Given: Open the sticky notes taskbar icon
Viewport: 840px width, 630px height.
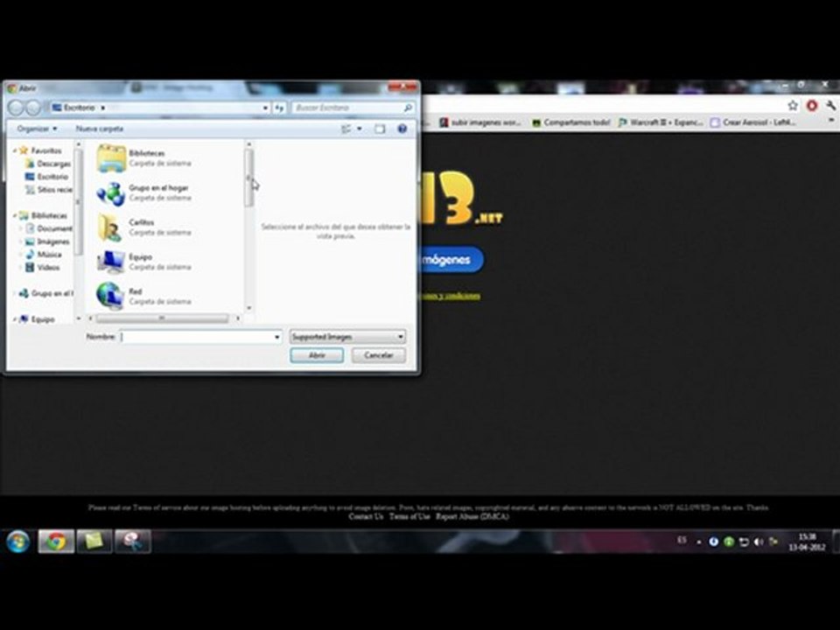Looking at the screenshot, I should point(94,542).
